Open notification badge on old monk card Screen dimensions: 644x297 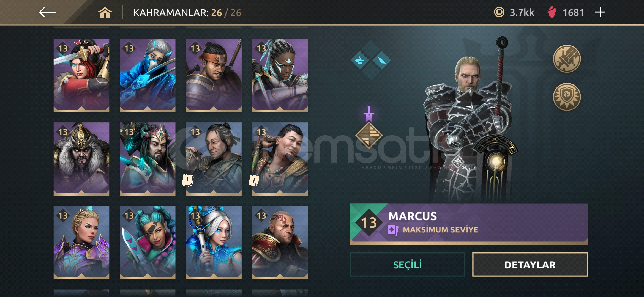(188, 180)
